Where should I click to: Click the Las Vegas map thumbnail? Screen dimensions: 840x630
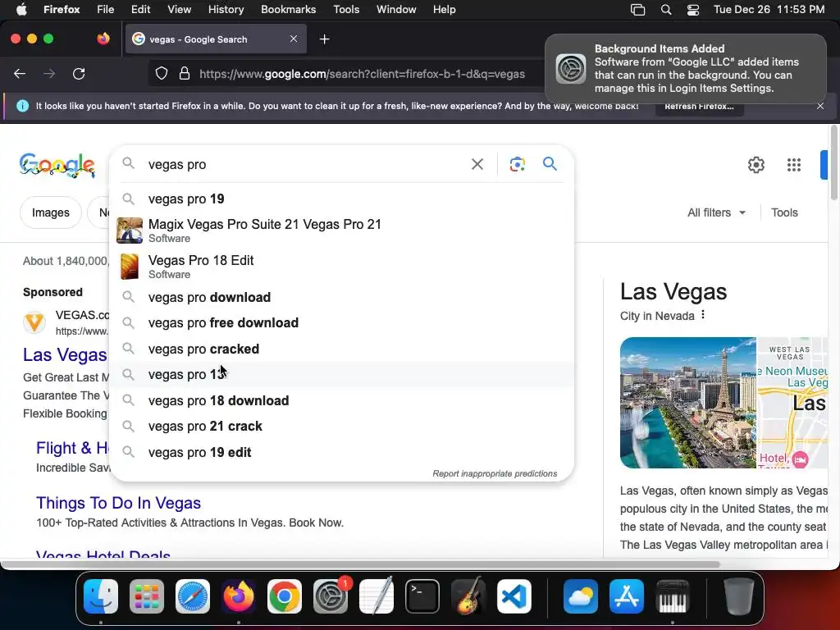(792, 402)
